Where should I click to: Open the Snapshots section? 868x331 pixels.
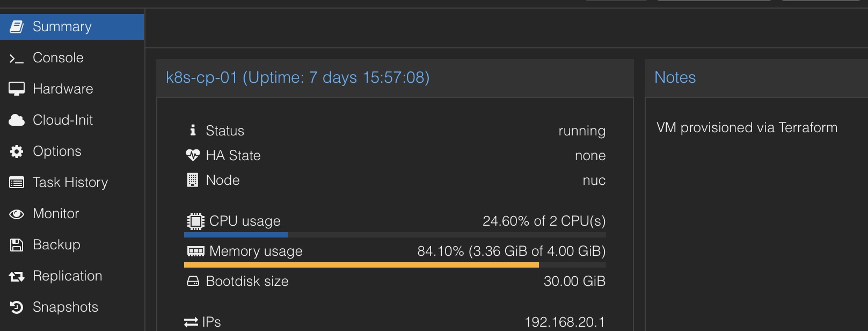[65, 307]
